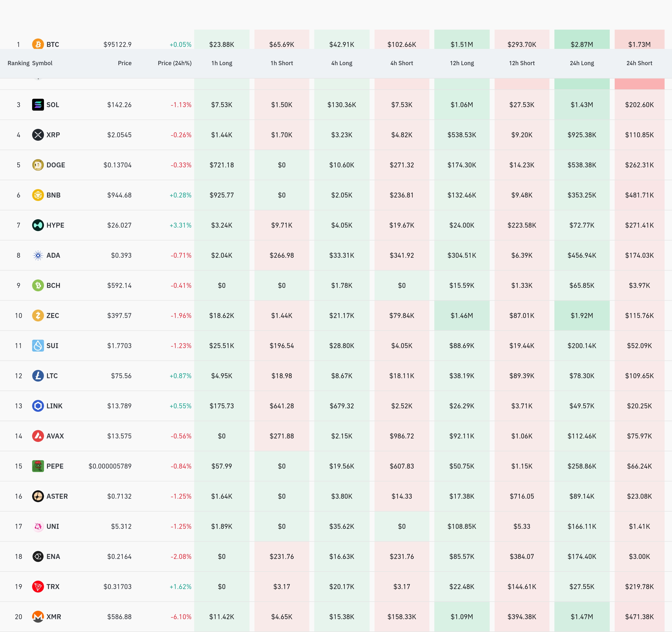Click the BNB coin icon

click(x=38, y=195)
